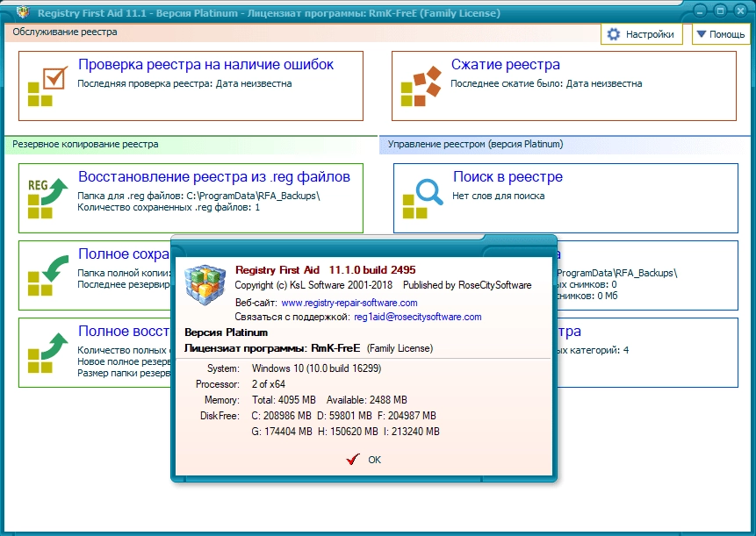Click the 'Резервное копирование реестра' section header
Screen dimensions: 756x536
85,144
